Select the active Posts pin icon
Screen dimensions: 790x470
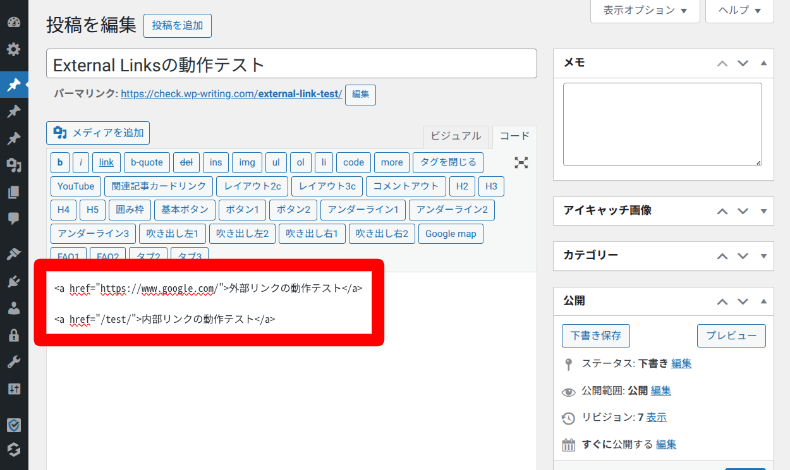point(14,84)
